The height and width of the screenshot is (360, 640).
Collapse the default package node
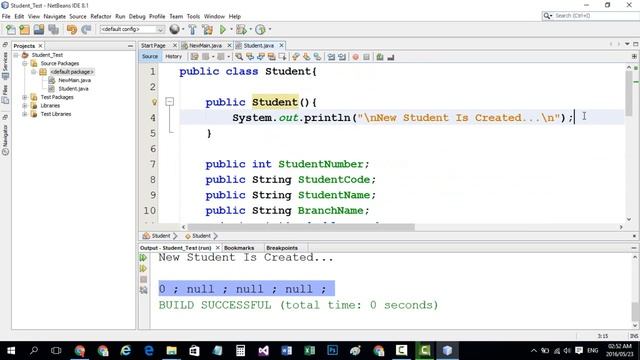tap(34, 72)
